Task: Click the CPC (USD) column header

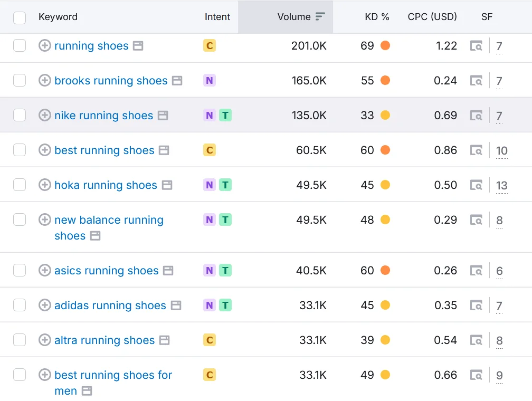Action: (x=432, y=16)
